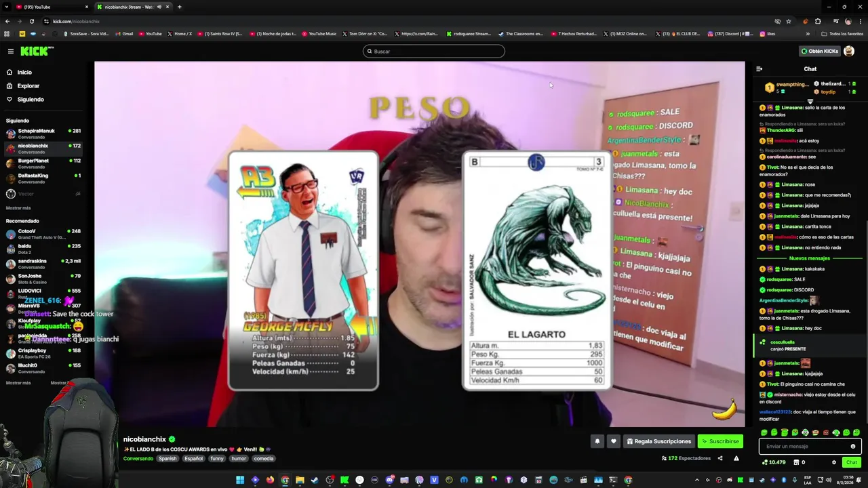Open recommended channel CotooV
The height and width of the screenshot is (488, 868).
click(x=42, y=234)
